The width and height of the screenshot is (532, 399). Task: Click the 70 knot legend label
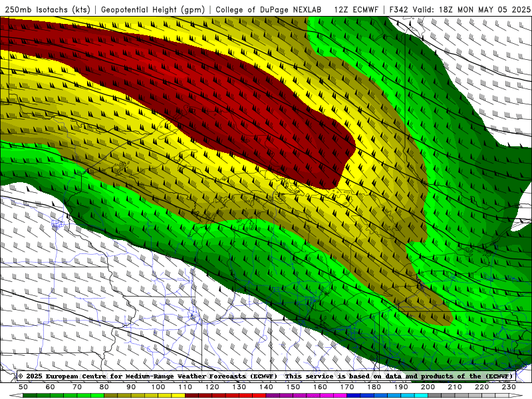click(77, 387)
